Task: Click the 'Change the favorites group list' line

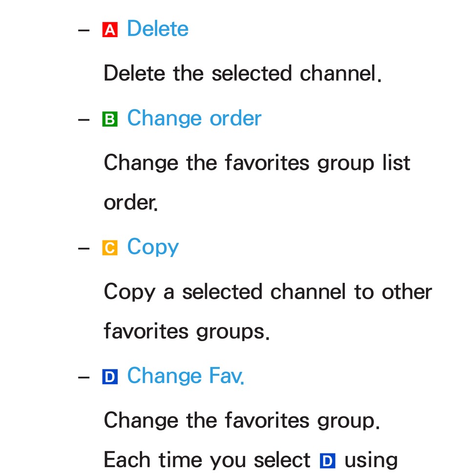Action: pos(257,163)
